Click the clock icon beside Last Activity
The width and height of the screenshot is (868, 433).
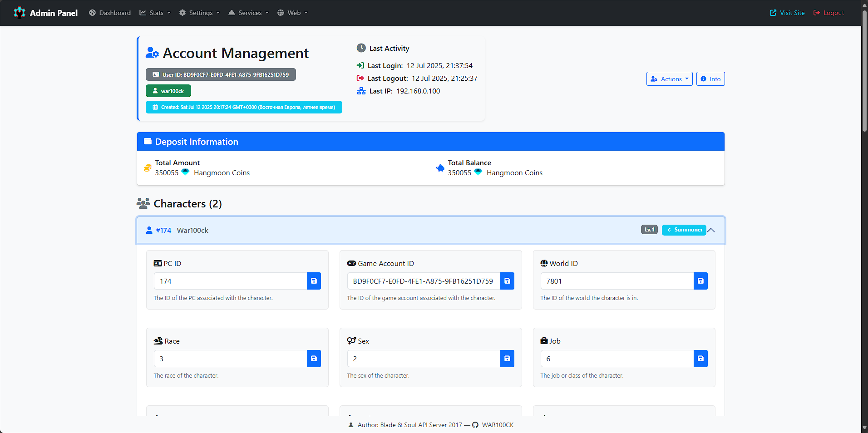click(x=361, y=48)
